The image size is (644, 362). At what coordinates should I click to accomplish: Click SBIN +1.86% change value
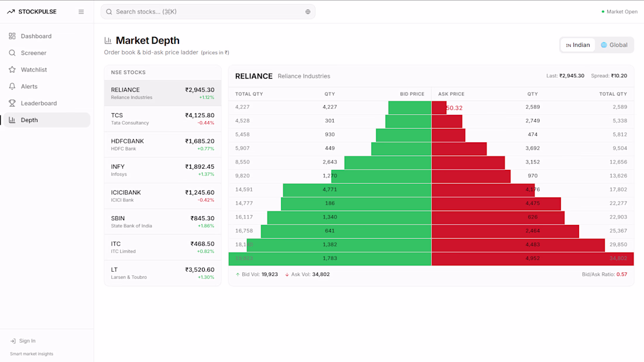tap(205, 226)
